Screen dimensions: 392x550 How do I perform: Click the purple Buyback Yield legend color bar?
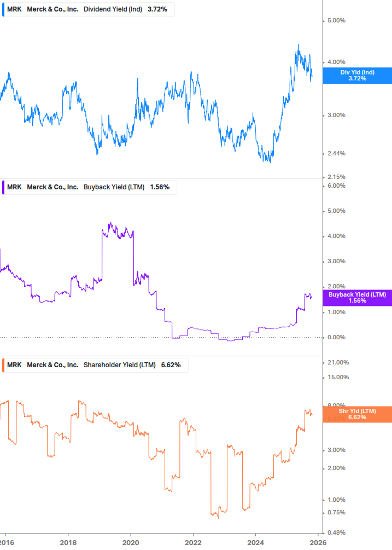pos(3,187)
